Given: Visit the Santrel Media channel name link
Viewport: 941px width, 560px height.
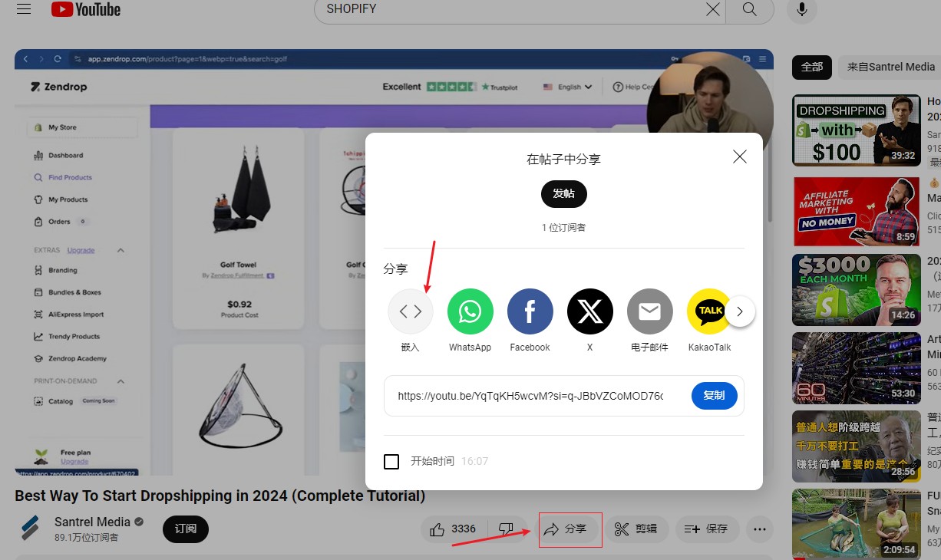Looking at the screenshot, I should 92,522.
